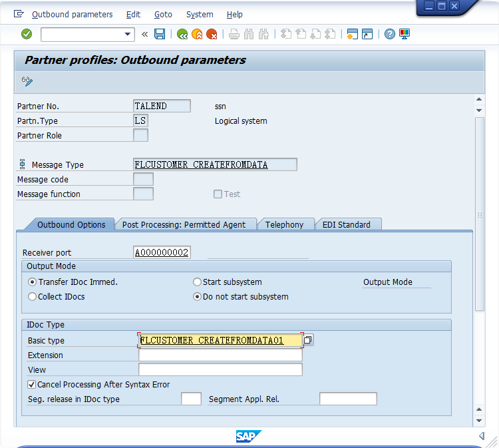Screen dimensions: 499x448
Task: Click the Display/Change glasses-pencil icon
Action: coord(27,82)
